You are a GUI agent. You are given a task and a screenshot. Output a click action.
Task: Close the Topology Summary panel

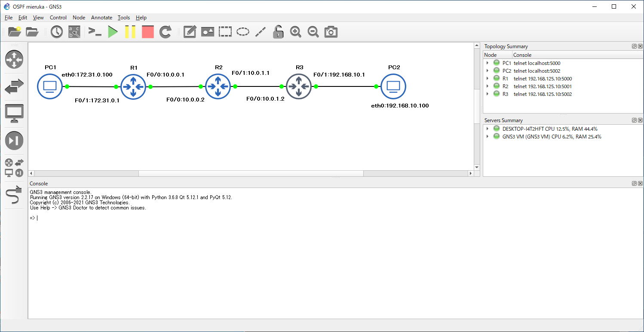(640, 46)
